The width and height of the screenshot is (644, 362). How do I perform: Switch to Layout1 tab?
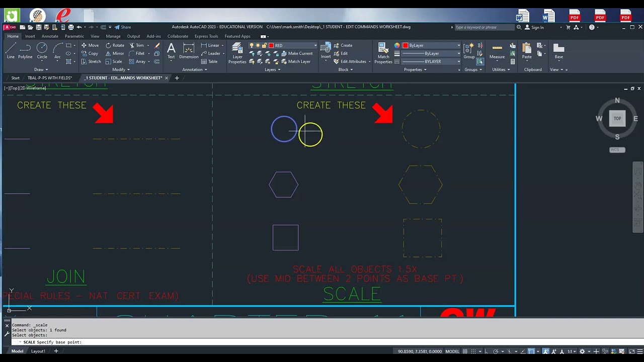[38, 351]
